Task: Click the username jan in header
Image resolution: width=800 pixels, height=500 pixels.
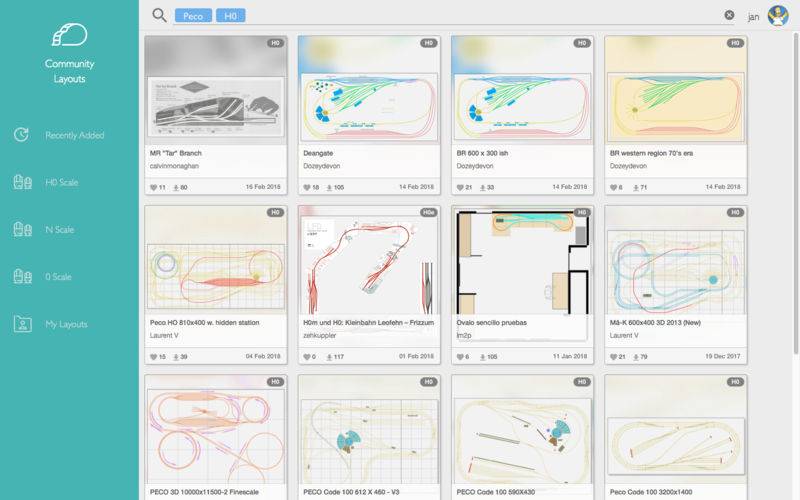Action: pyautogui.click(x=753, y=17)
